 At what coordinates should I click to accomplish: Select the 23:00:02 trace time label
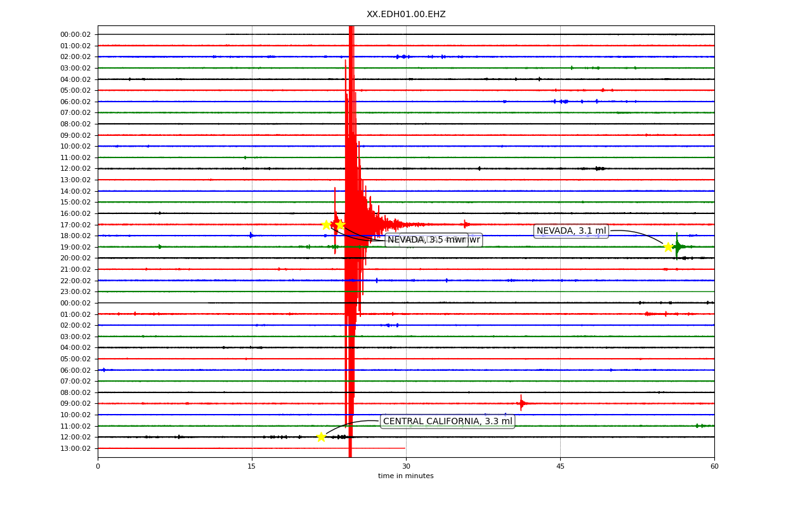point(75,291)
